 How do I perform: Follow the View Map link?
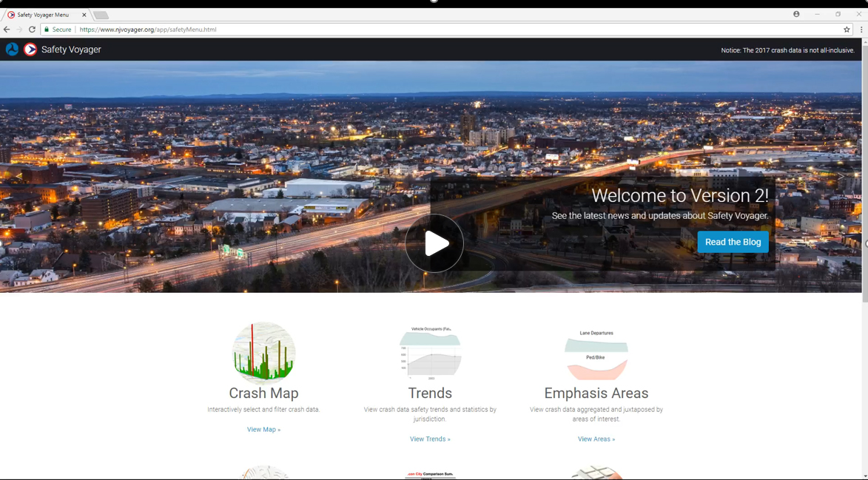point(263,429)
